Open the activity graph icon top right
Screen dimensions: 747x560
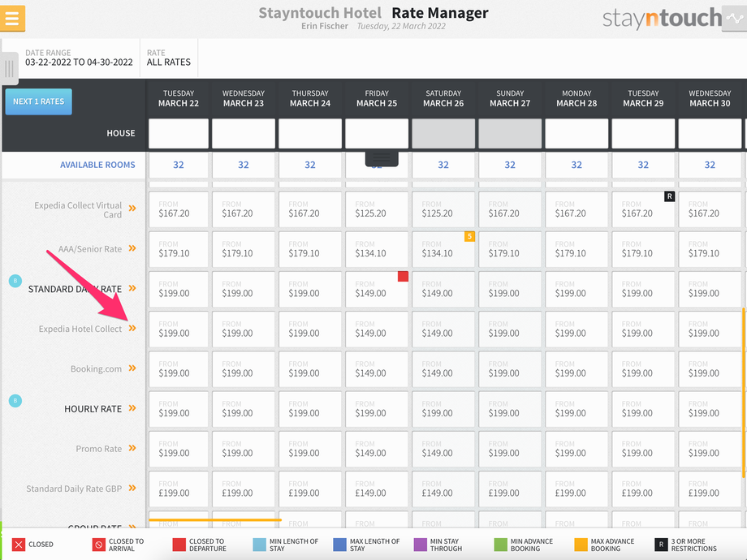tap(734, 19)
